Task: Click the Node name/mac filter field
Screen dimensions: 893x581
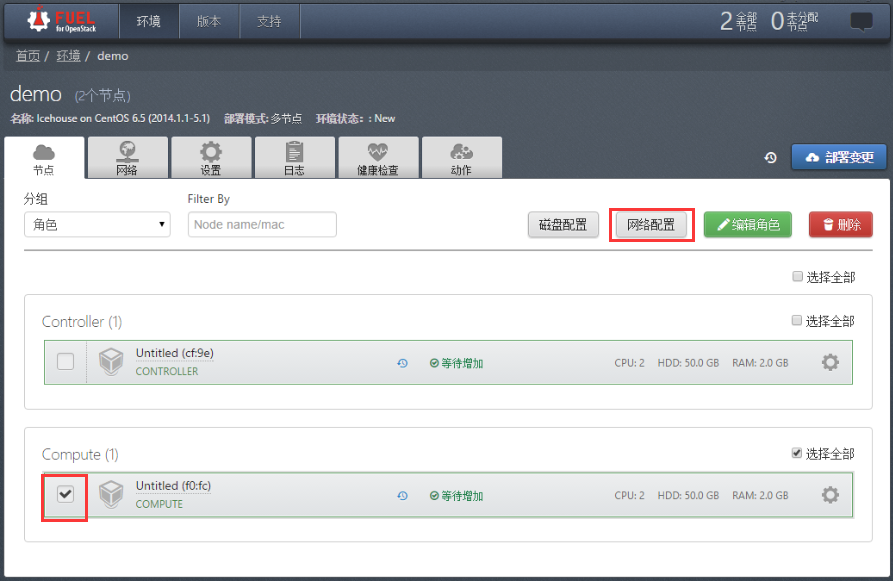Action: pos(262,224)
